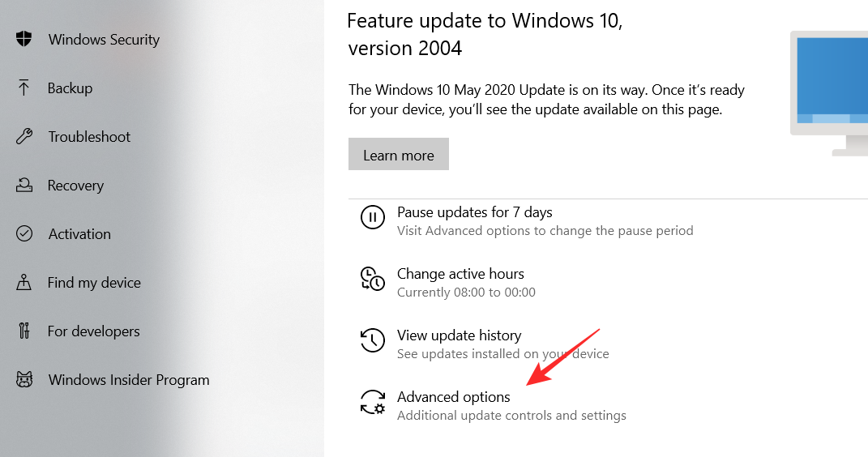This screenshot has width=868, height=457.
Task: Click the Troubleshoot wrench icon
Action: (24, 136)
